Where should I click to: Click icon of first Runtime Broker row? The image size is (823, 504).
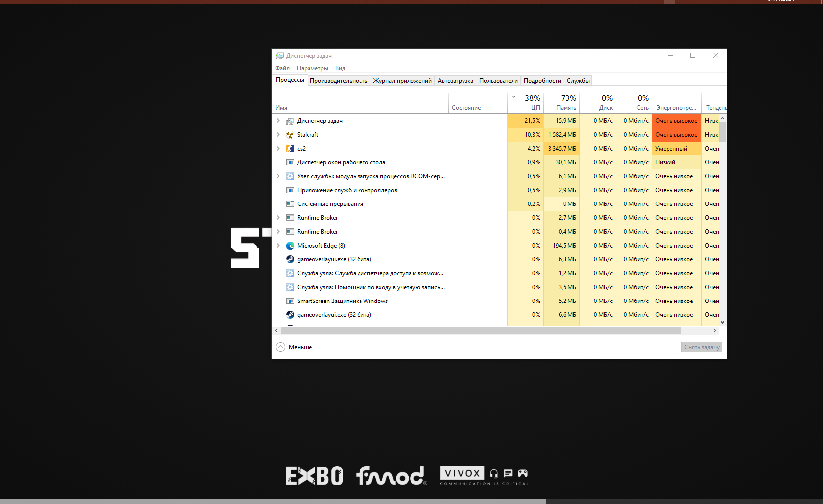click(290, 218)
